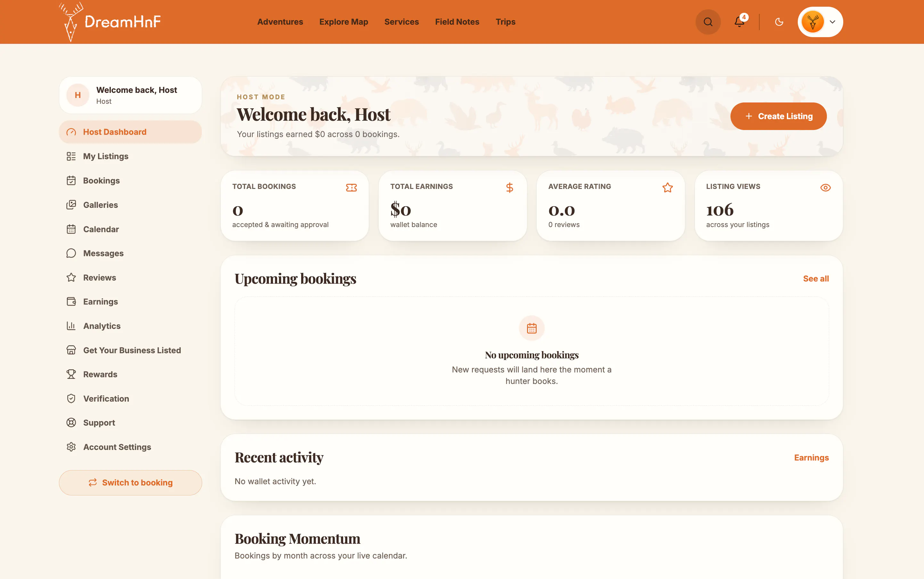Open Galleries in sidebar
Image resolution: width=924 pixels, height=579 pixels.
(130, 205)
